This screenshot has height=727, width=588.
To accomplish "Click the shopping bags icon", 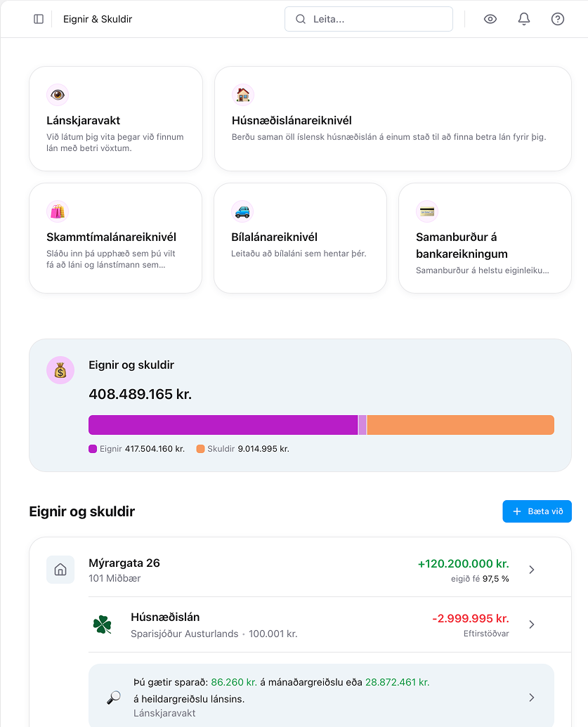I will pos(58,211).
